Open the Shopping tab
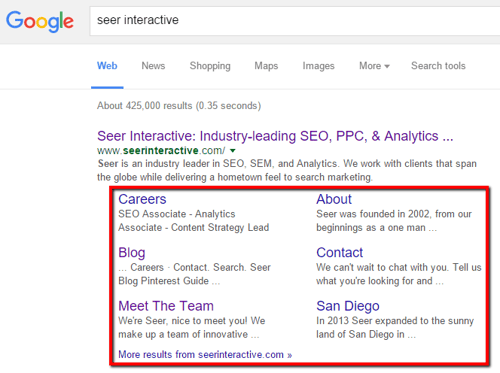The width and height of the screenshot is (500, 373). pyautogui.click(x=210, y=66)
